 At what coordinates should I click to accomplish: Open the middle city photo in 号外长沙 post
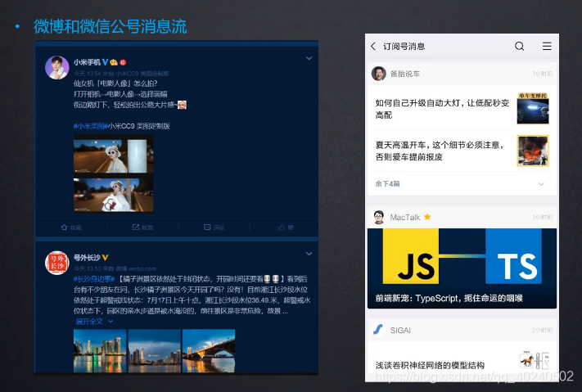(x=155, y=351)
